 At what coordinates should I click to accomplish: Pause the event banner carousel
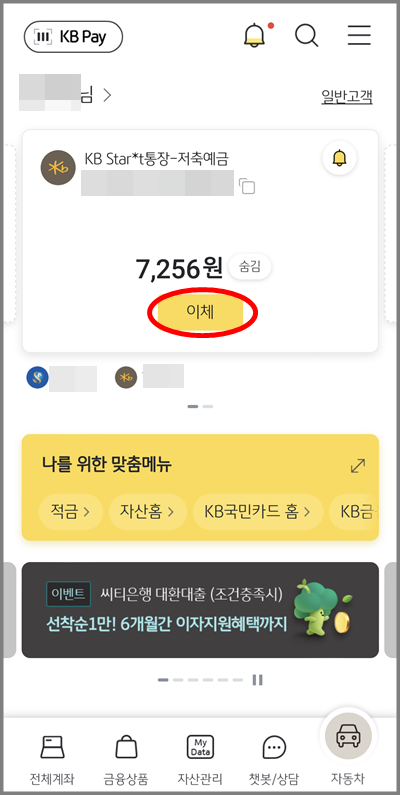pyautogui.click(x=258, y=680)
